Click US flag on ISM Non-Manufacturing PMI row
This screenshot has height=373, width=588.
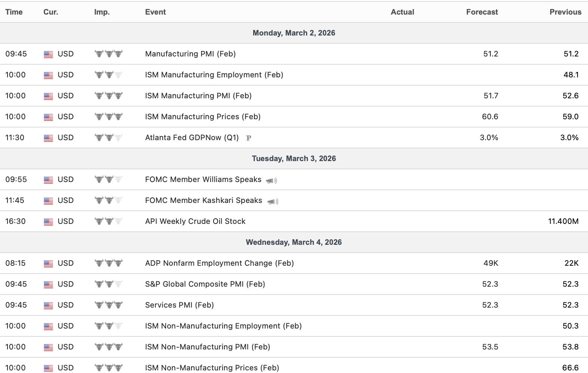(48, 347)
